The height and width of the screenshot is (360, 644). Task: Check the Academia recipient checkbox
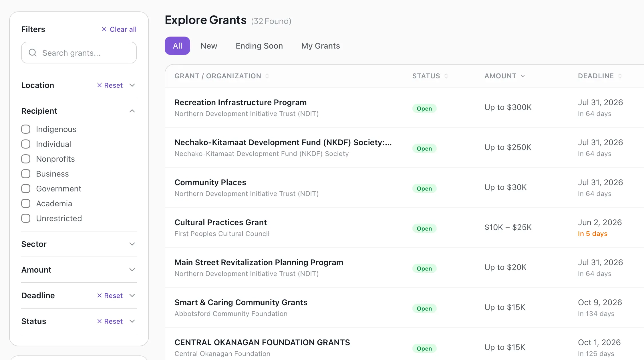pyautogui.click(x=26, y=203)
